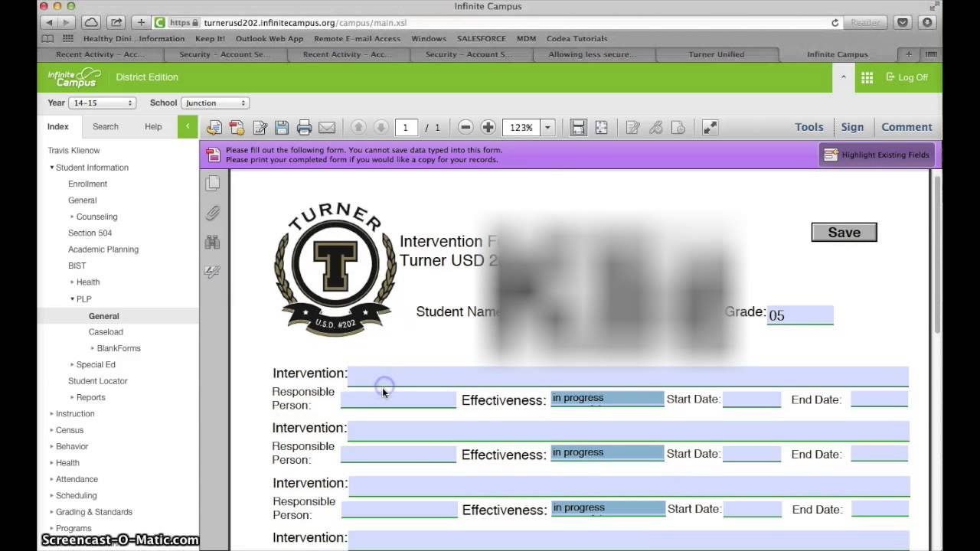Viewport: 980px width, 551px height.
Task: Show Safari bookmarks reading list icon
Action: point(48,38)
